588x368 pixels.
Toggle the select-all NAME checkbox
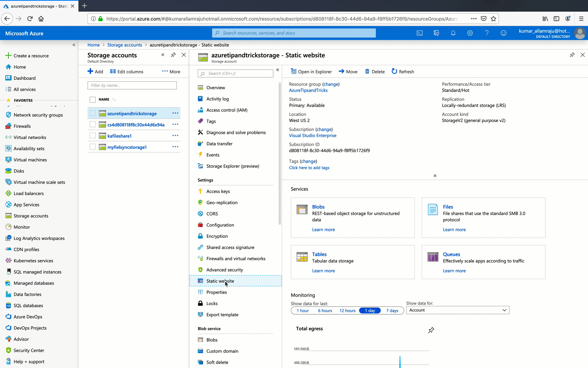pos(92,100)
